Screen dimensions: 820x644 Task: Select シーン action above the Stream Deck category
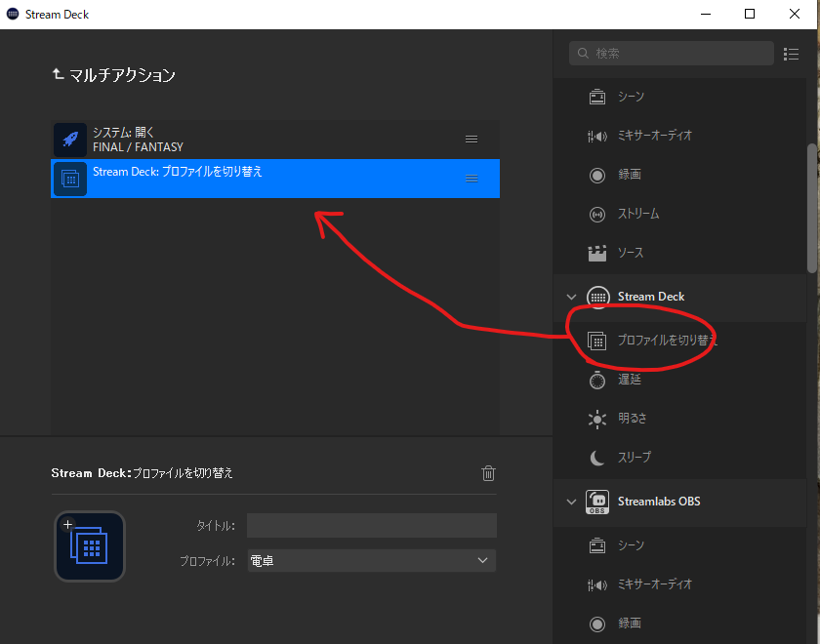pos(679,97)
